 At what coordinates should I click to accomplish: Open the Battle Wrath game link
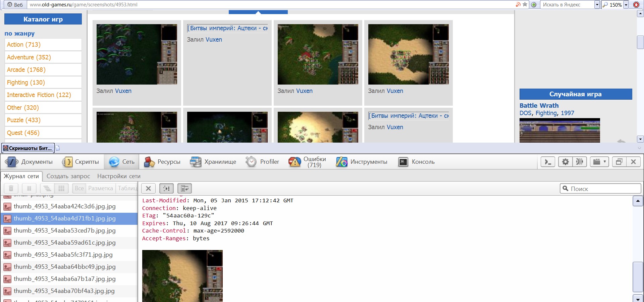(x=539, y=106)
